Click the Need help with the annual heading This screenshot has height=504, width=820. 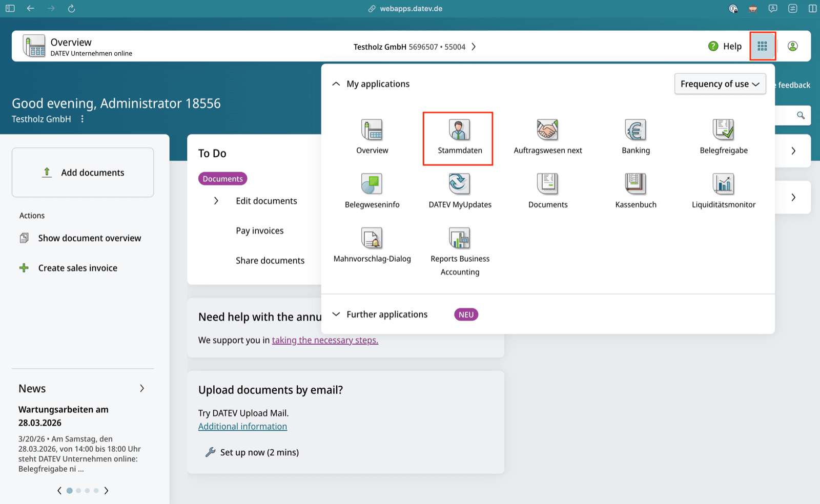pyautogui.click(x=260, y=317)
